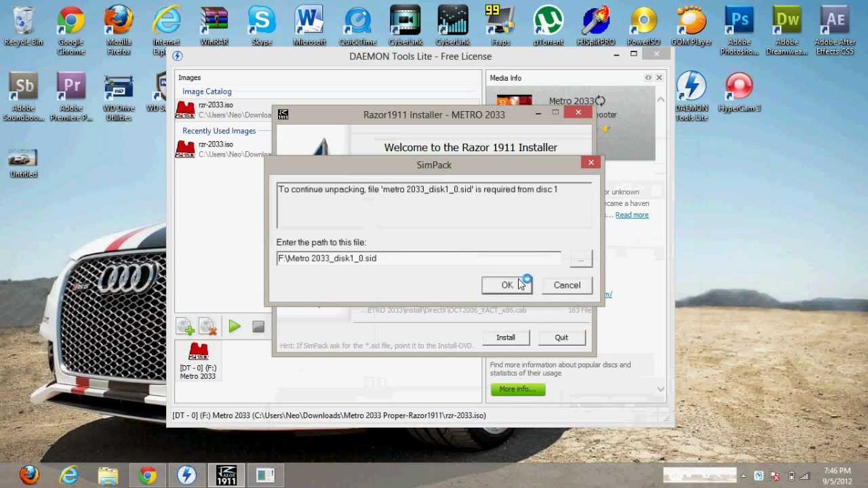This screenshot has width=868, height=488.
Task: Open the Adobe Soundbooth desktop icon
Action: [x=23, y=97]
